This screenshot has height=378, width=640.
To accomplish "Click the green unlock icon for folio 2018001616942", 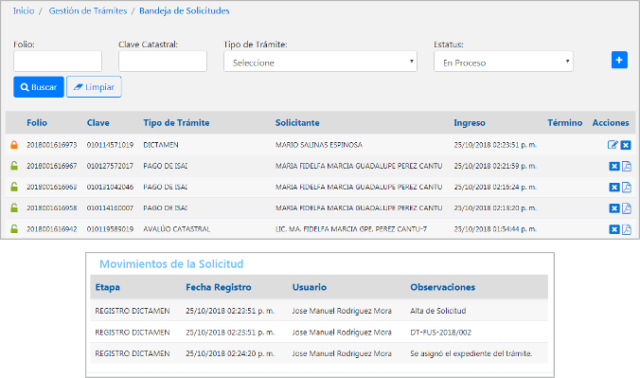I will [x=14, y=229].
